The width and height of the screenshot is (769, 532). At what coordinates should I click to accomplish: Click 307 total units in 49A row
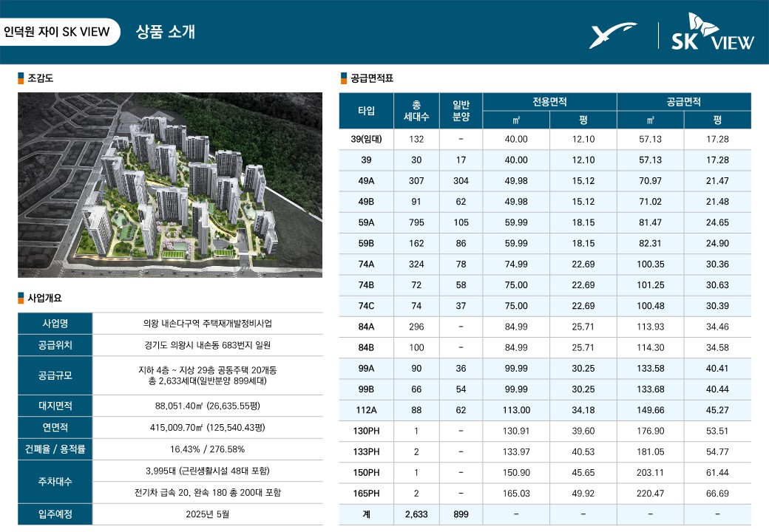click(x=416, y=181)
